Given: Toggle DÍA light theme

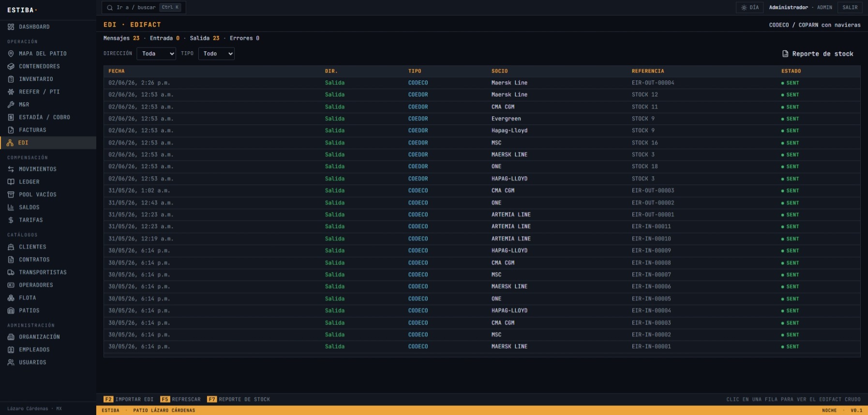Looking at the screenshot, I should point(750,7).
